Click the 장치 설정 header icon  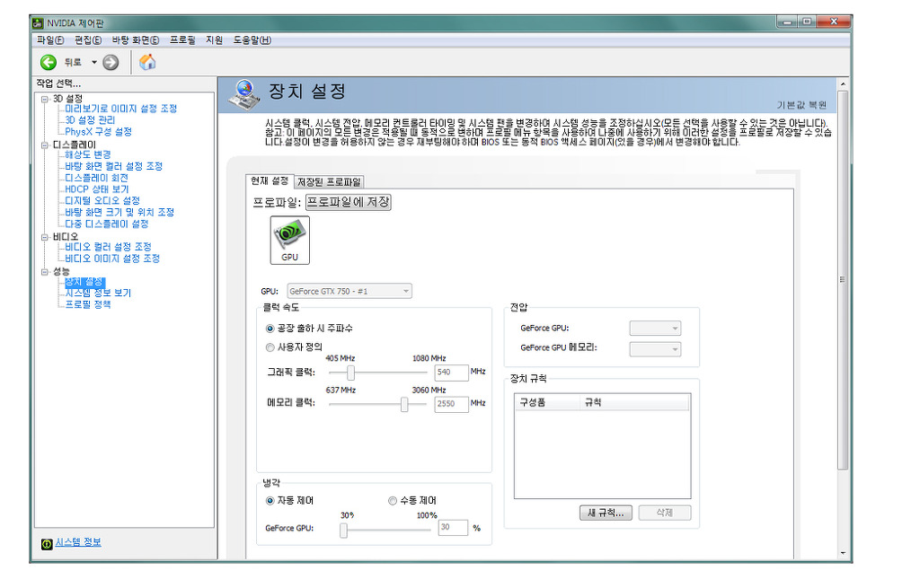(x=244, y=94)
